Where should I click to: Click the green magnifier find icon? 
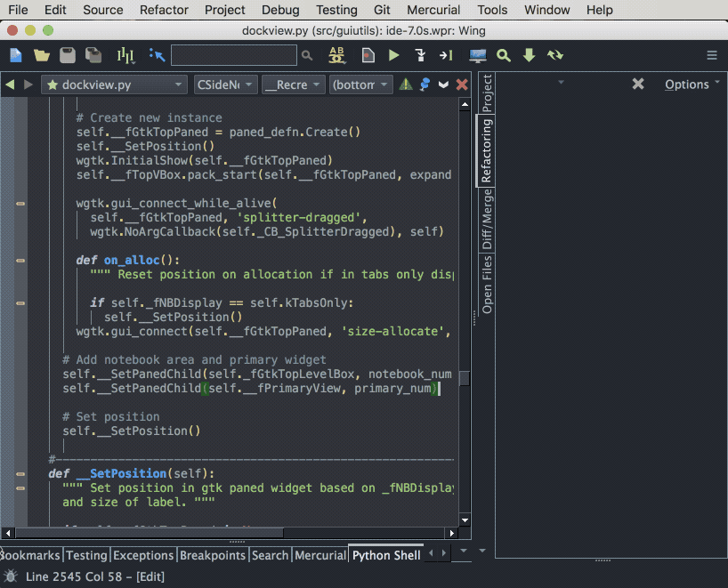click(504, 56)
